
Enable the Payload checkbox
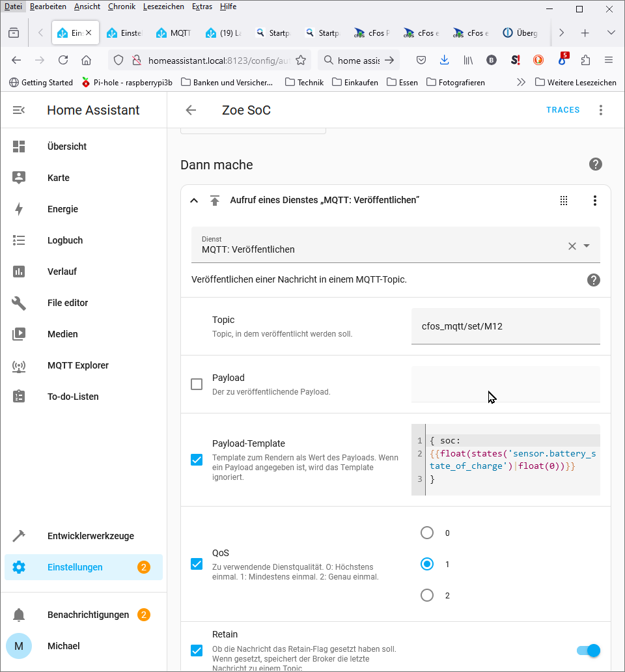(x=197, y=384)
